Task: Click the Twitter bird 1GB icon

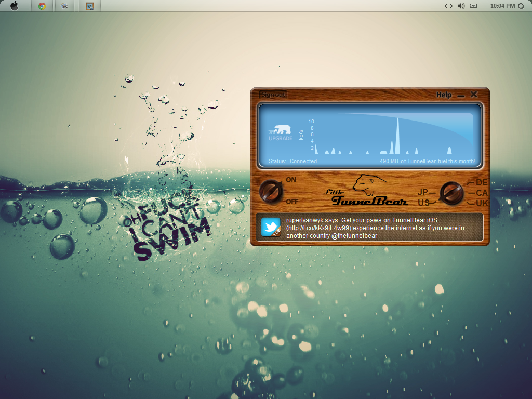Action: [x=271, y=227]
